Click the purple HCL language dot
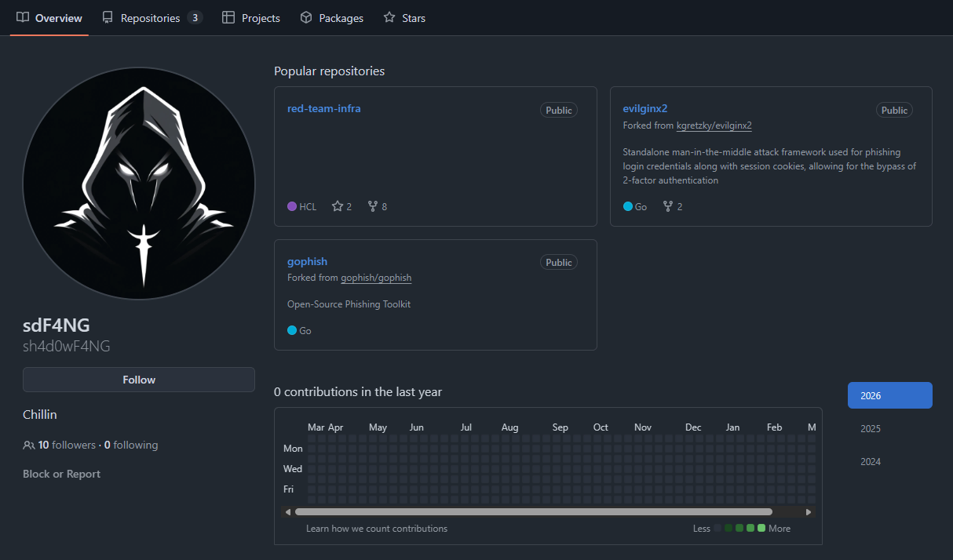This screenshot has width=953, height=560. coord(292,206)
